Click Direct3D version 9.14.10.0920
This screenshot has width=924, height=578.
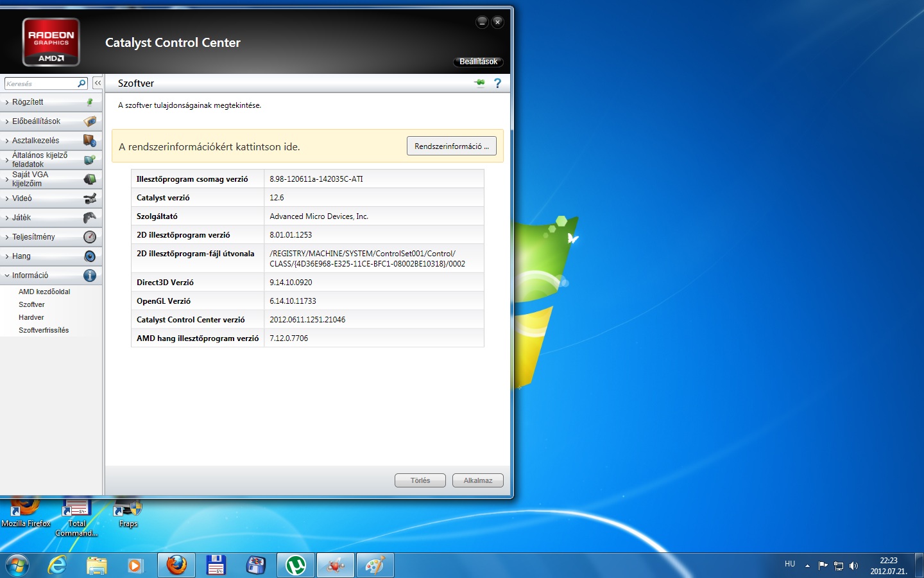coord(291,283)
